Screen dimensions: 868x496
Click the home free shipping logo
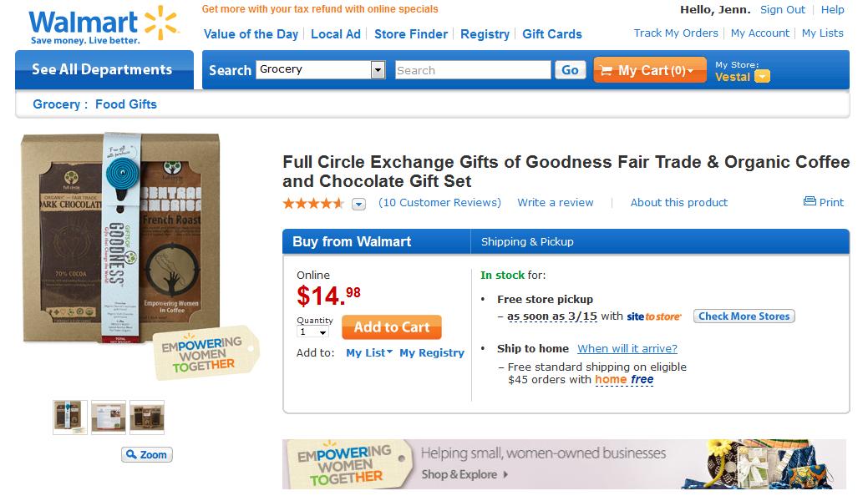point(624,380)
